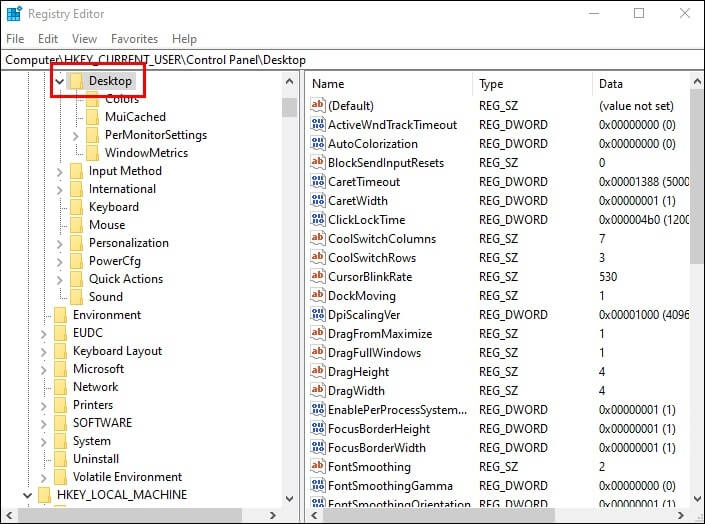This screenshot has width=705, height=524.
Task: Select the Keyboard key in the tree
Action: point(114,207)
